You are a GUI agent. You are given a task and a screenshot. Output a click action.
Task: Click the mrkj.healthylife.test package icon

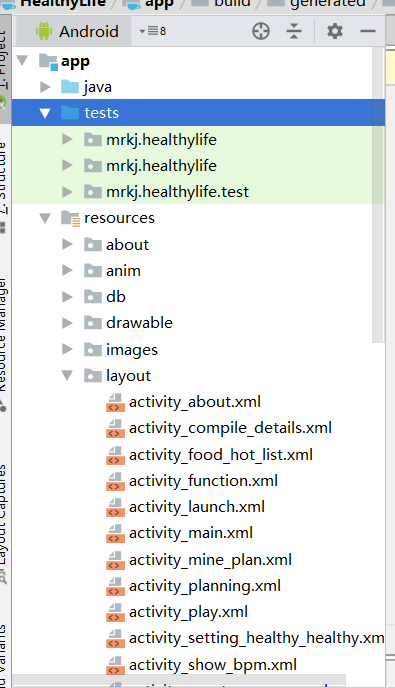coord(93,192)
